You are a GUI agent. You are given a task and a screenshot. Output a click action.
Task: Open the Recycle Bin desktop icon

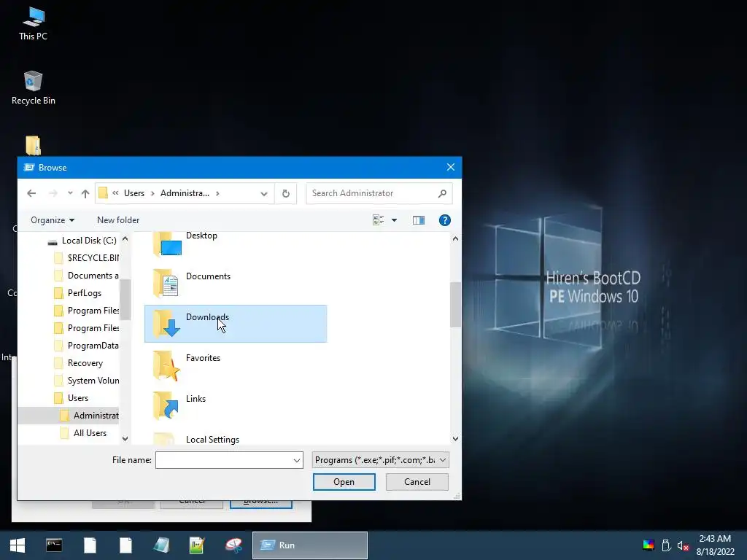pyautogui.click(x=33, y=87)
